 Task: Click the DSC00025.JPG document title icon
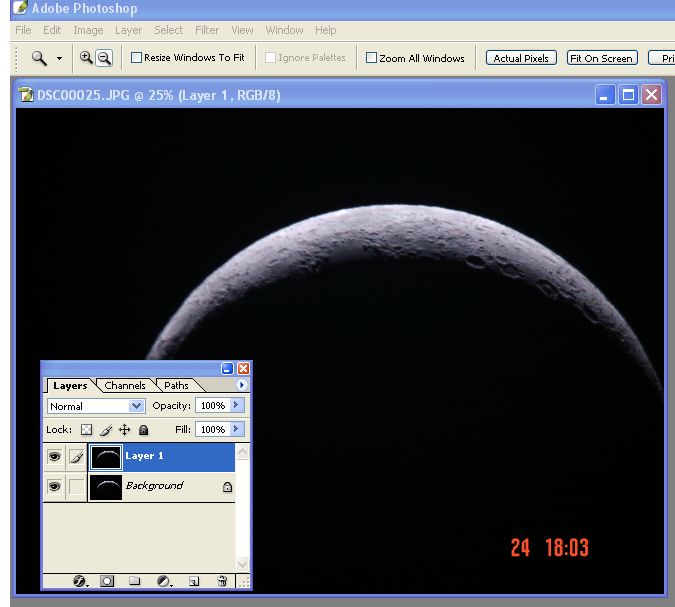[26, 94]
